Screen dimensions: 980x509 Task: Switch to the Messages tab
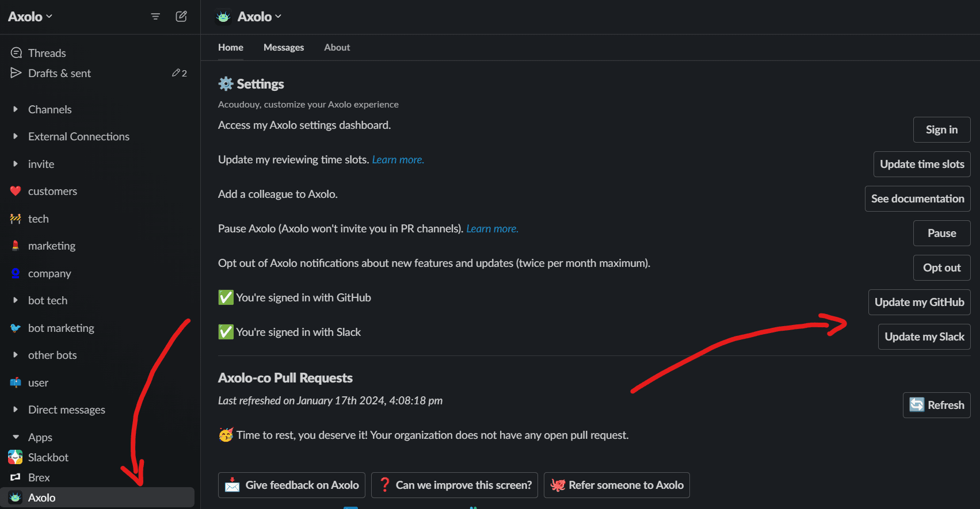click(283, 47)
